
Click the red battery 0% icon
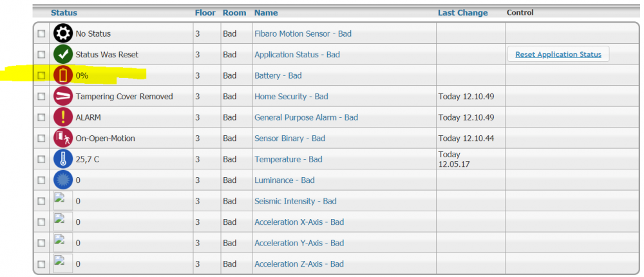(63, 75)
